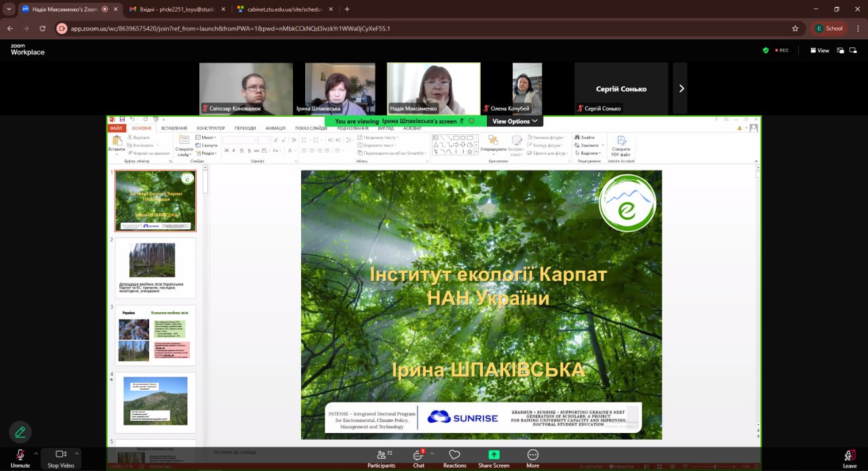Switch to the Gmail Вхідні browser tab
The height and width of the screenshot is (471, 868).
coord(175,10)
